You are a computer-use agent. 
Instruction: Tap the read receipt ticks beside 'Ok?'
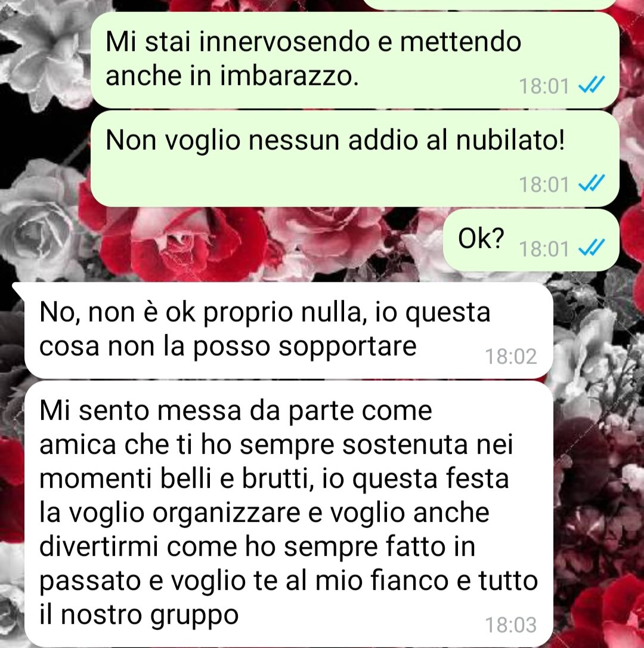(x=592, y=248)
